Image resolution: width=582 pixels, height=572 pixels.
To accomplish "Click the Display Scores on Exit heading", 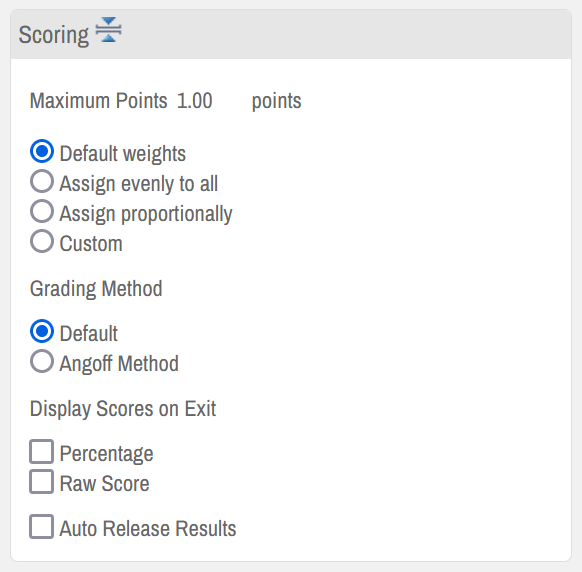I will pyautogui.click(x=123, y=409).
